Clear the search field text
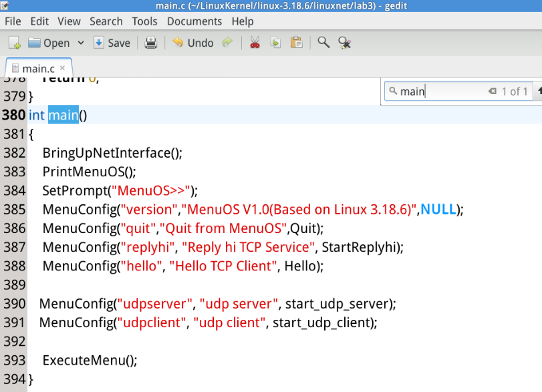Screen dimensions: 542x392 pyautogui.click(x=493, y=91)
